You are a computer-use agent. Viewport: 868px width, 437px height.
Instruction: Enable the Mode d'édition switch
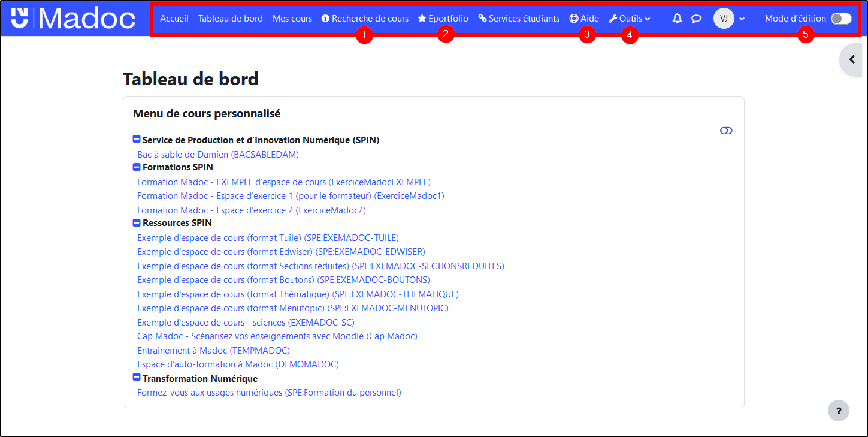840,19
